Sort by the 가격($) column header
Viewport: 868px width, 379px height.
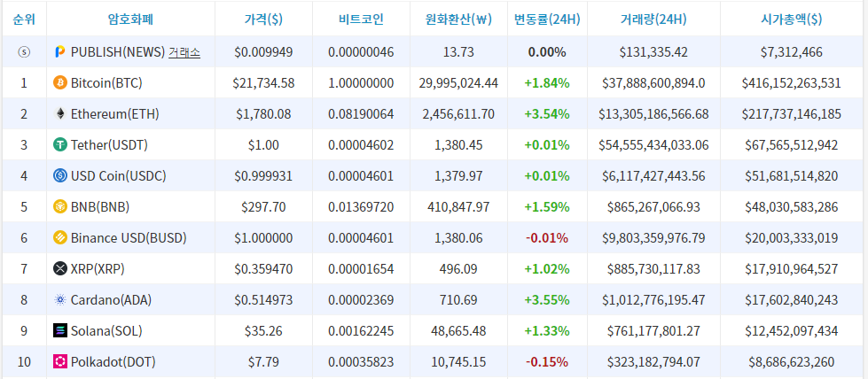coord(263,19)
